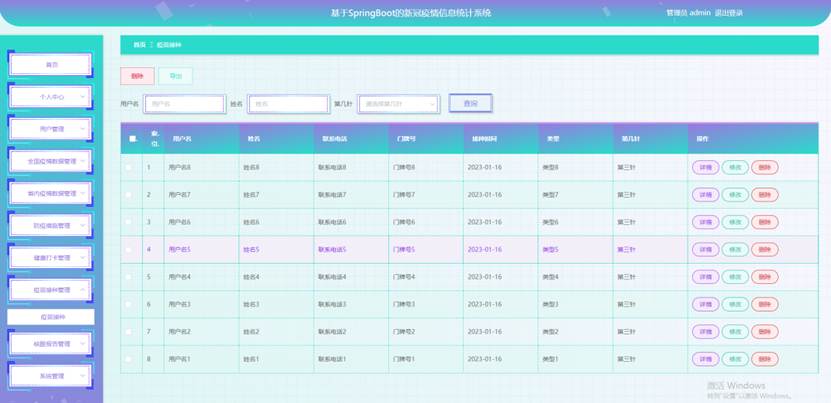This screenshot has height=403, width=831.
Task: Expand the 个人中心 sidebar menu
Action: pyautogui.click(x=51, y=97)
